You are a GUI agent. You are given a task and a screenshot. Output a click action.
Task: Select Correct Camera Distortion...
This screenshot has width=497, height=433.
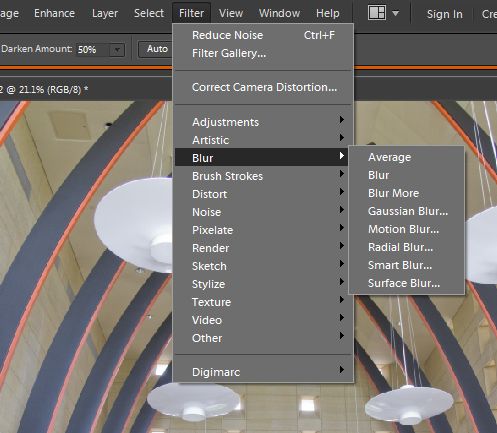[x=263, y=87]
